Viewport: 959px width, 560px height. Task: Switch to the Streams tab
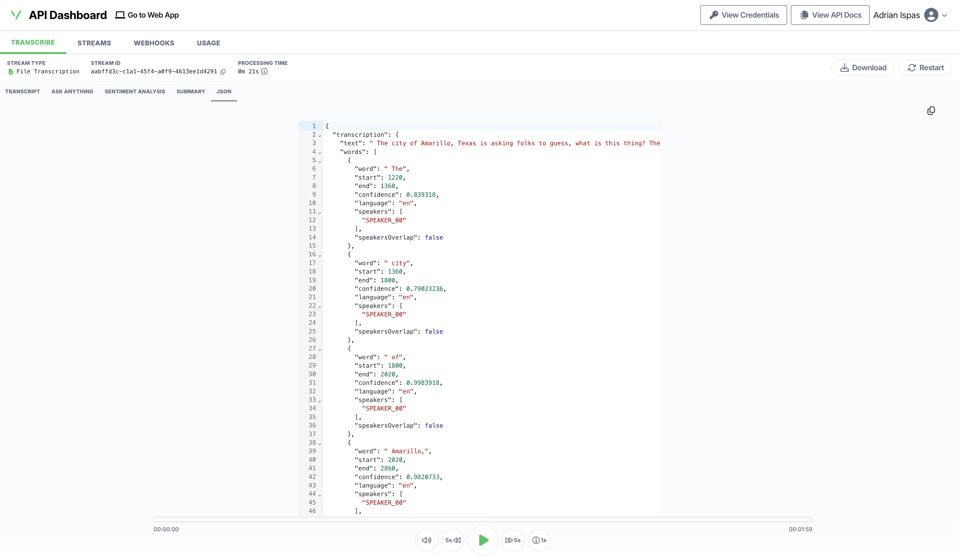coord(94,43)
